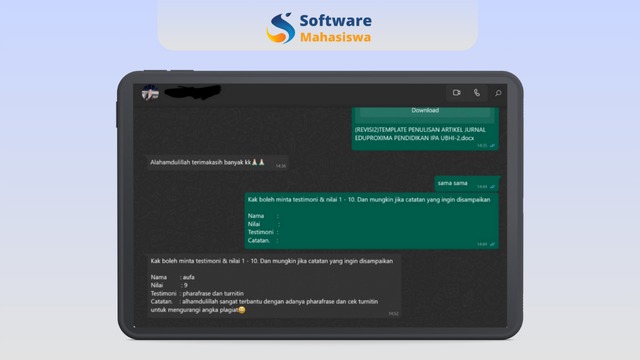The image size is (640, 360).
Task: Click the Software Mahasiswa flame logo
Action: (281, 28)
